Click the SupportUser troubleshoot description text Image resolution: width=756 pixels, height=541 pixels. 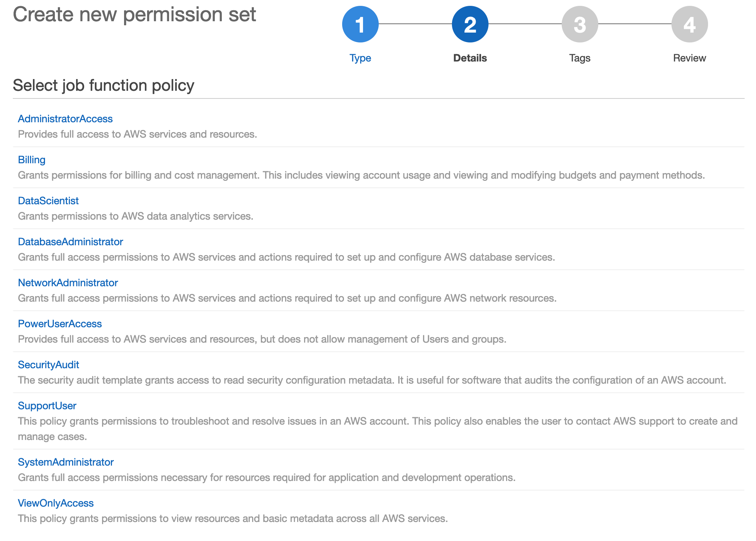pyautogui.click(x=378, y=429)
